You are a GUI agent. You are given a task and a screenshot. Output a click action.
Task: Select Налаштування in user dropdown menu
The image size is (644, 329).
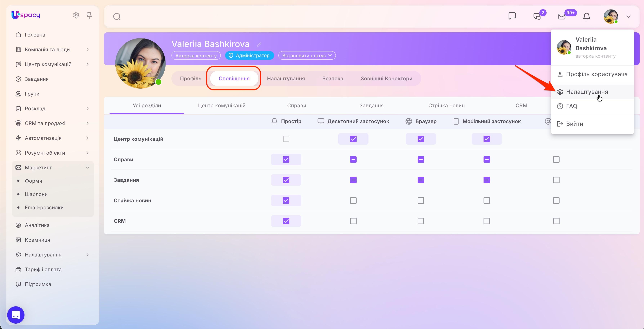pos(592,92)
